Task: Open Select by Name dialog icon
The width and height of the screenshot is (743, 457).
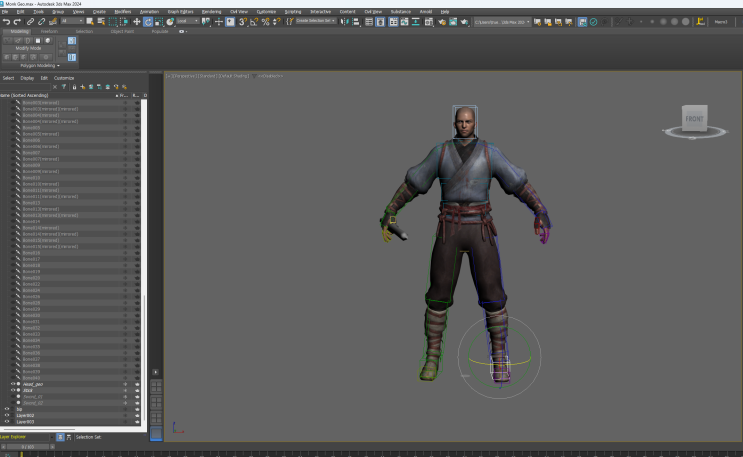Action: click(101, 22)
